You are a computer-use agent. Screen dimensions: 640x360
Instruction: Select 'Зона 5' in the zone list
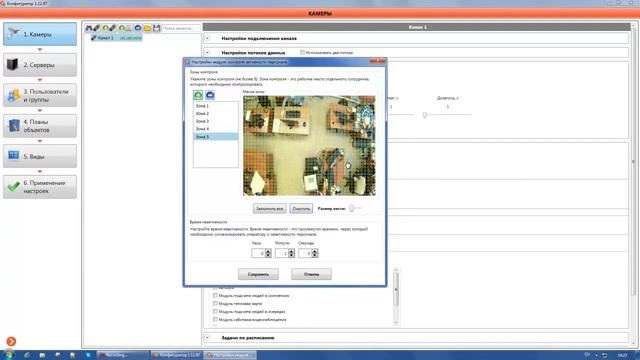point(216,137)
